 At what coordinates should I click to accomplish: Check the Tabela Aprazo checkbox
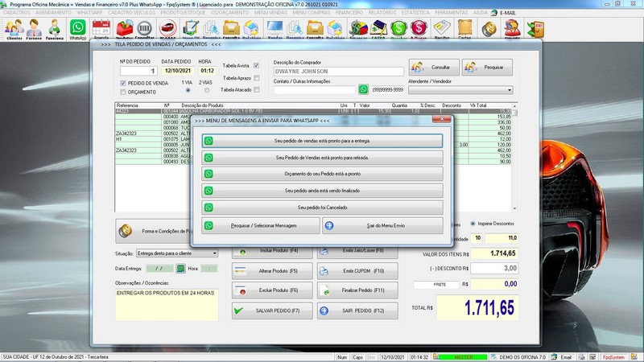(x=256, y=78)
